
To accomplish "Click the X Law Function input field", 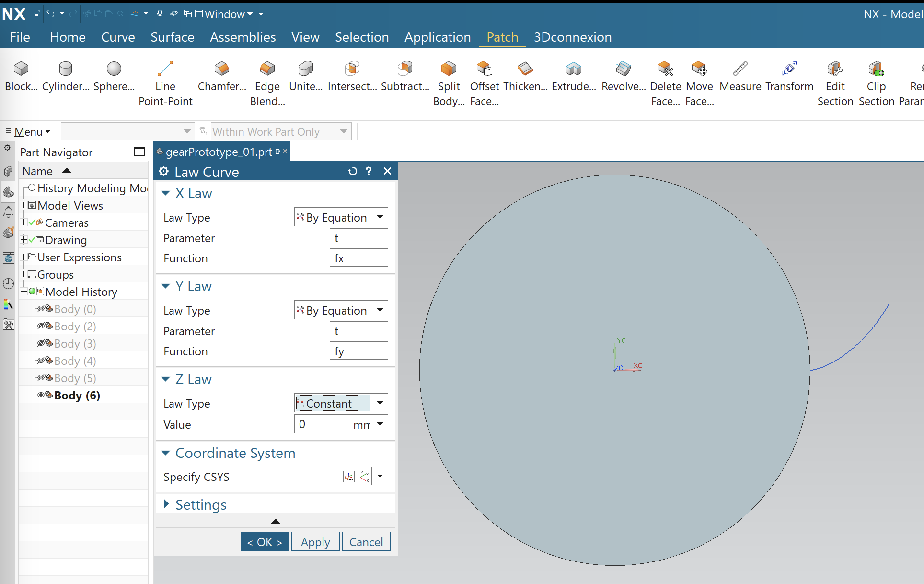I will 358,258.
